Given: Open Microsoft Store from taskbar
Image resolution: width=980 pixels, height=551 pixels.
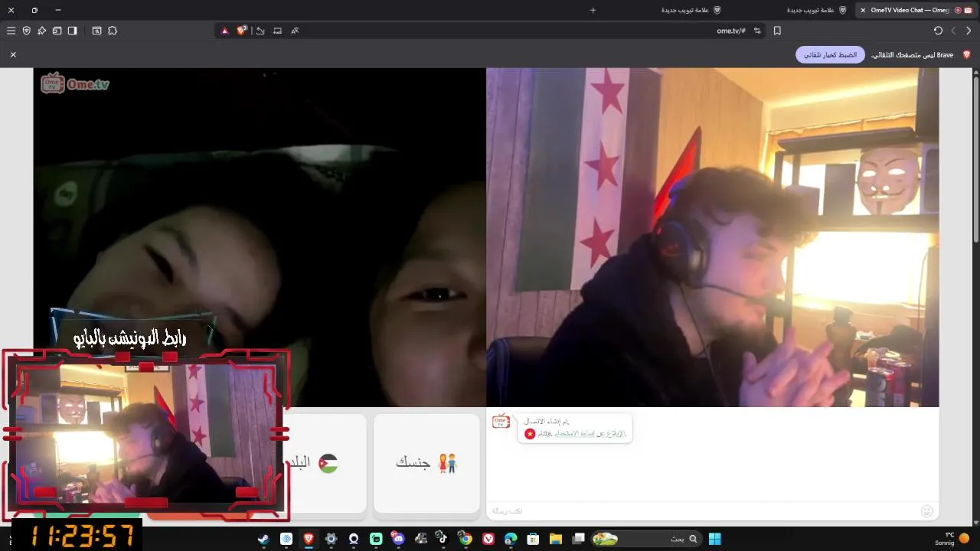Looking at the screenshot, I should coord(533,539).
